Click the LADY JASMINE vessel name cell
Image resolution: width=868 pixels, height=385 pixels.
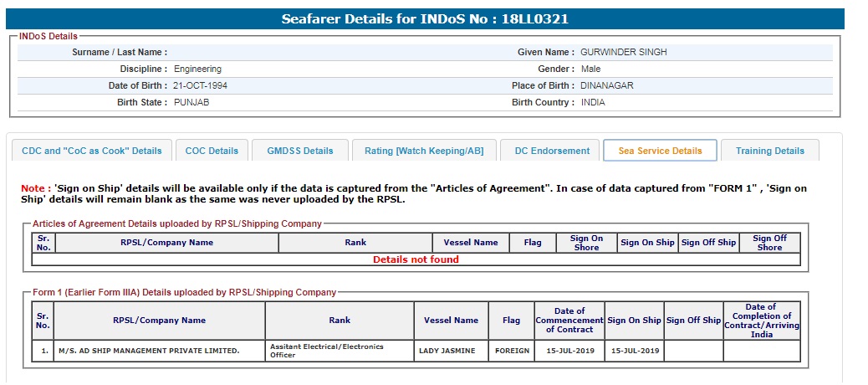[x=451, y=351]
